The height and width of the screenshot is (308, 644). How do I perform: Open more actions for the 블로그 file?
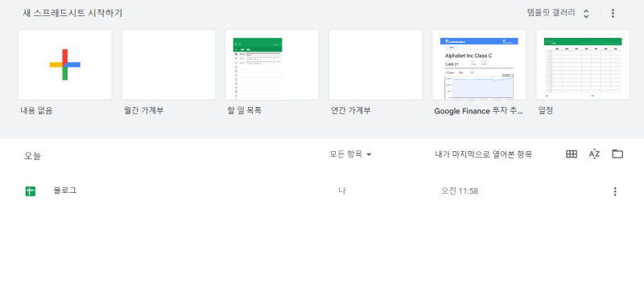(x=615, y=191)
